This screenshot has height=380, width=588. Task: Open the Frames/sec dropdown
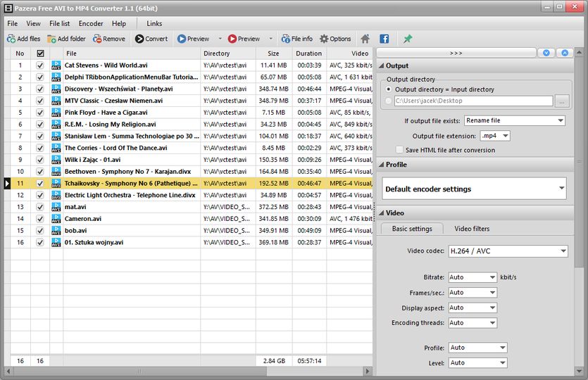tap(473, 293)
